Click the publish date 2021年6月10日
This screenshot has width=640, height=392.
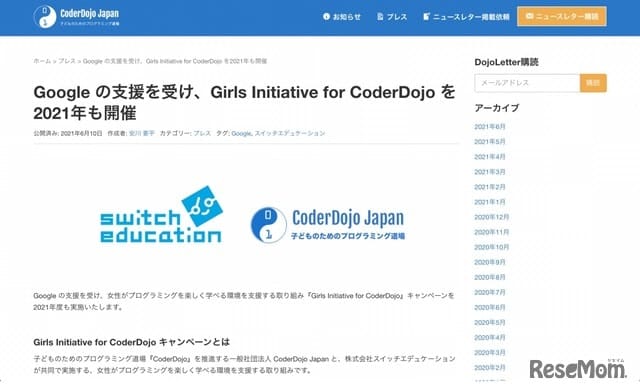[x=81, y=133]
